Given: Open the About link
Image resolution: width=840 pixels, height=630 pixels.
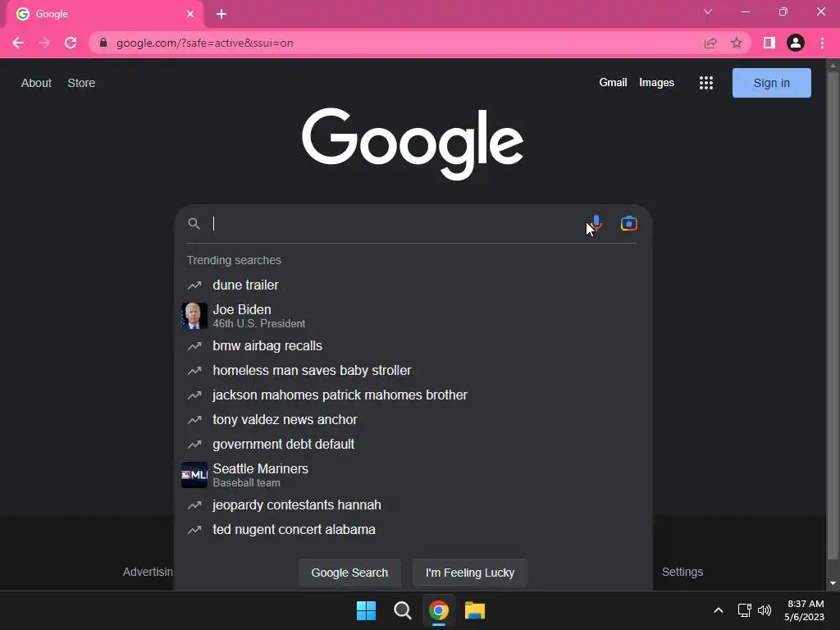Looking at the screenshot, I should click(36, 83).
